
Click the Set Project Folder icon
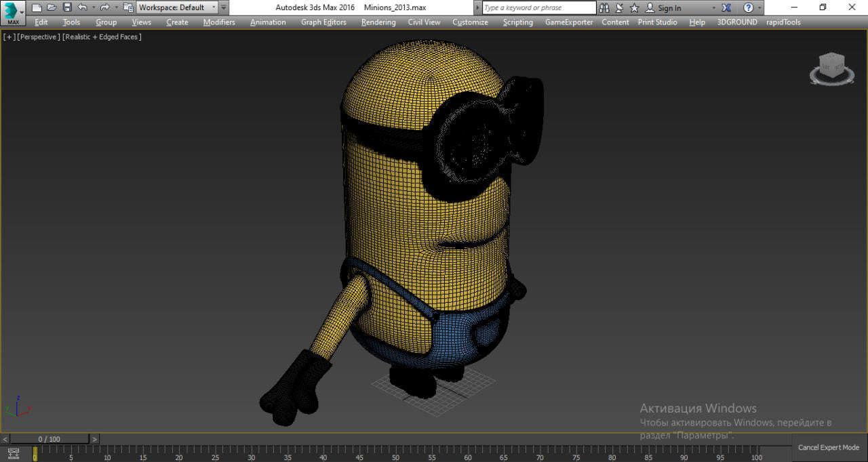click(127, 7)
